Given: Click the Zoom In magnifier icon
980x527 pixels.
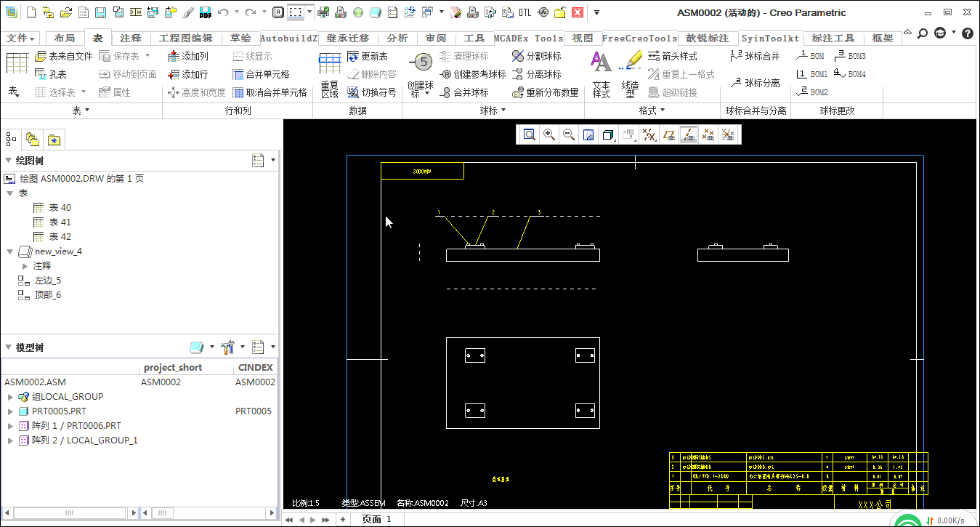Looking at the screenshot, I should 549,134.
